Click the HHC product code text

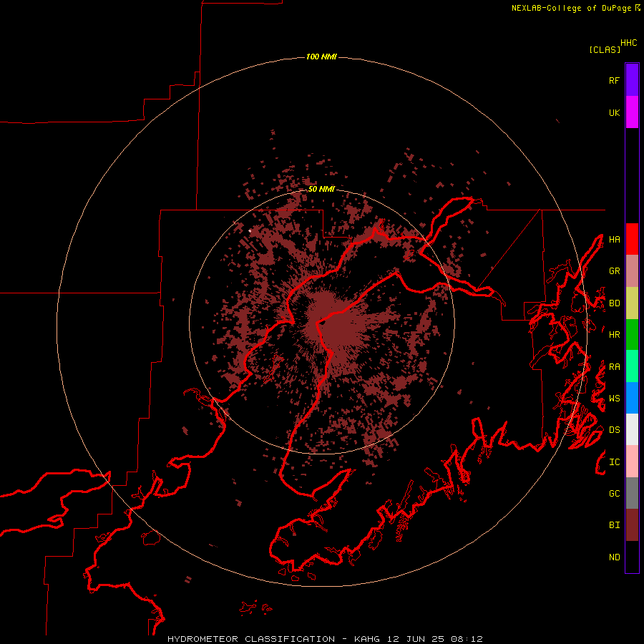(628, 43)
